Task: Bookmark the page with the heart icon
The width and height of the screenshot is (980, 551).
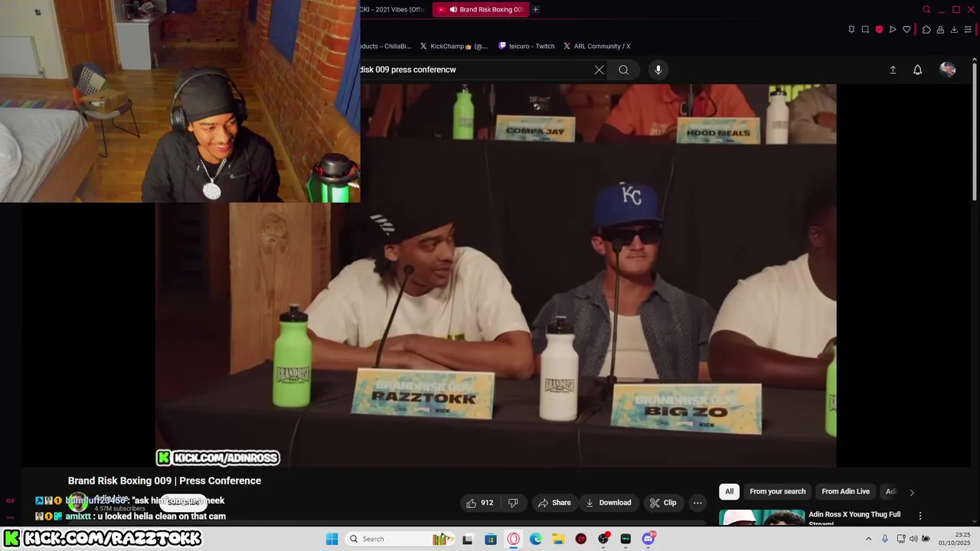Action: (x=906, y=29)
